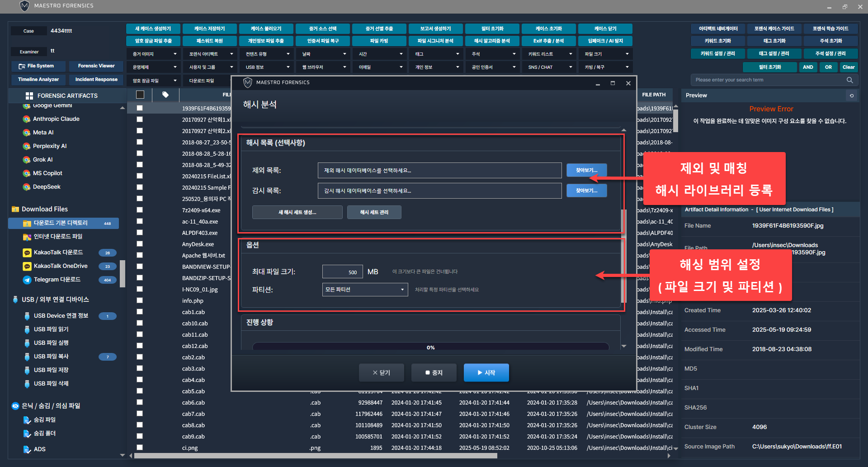This screenshot has height=467, width=868.
Task: Open the SNS / CHAT dropdown
Action: point(549,67)
